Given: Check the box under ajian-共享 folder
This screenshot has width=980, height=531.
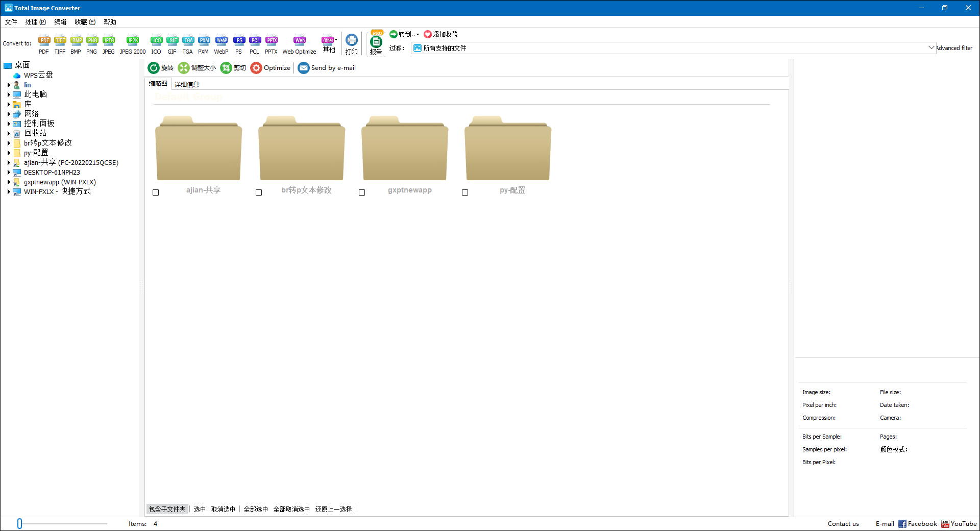Looking at the screenshot, I should click(156, 192).
